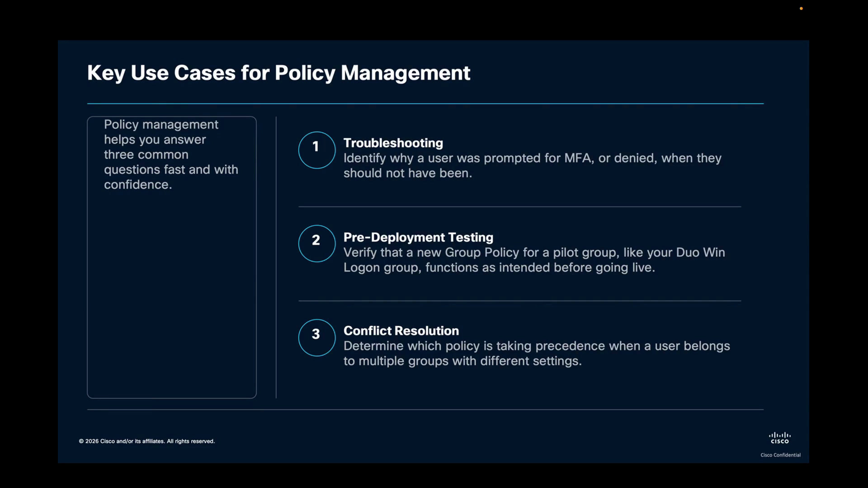
Task: Click the Cisco logo on the slide
Action: (x=780, y=438)
